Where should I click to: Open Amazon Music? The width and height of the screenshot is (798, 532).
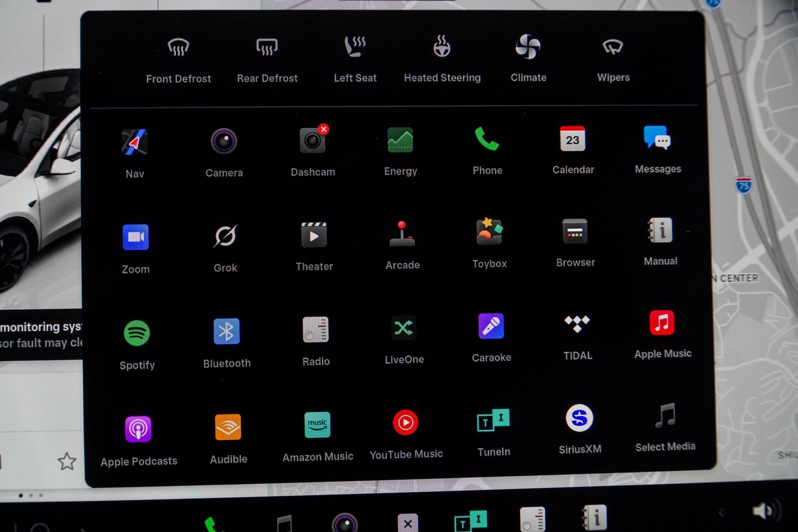tap(317, 425)
